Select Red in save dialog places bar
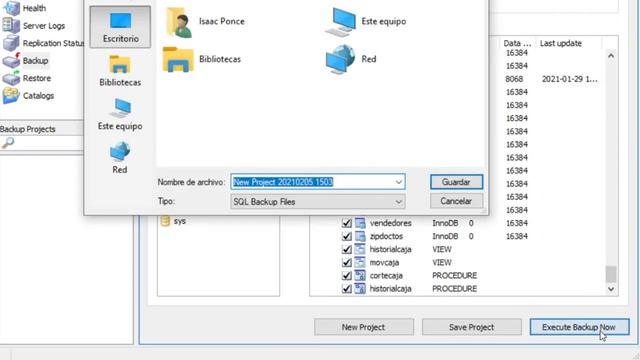The image size is (640, 360). click(x=120, y=158)
